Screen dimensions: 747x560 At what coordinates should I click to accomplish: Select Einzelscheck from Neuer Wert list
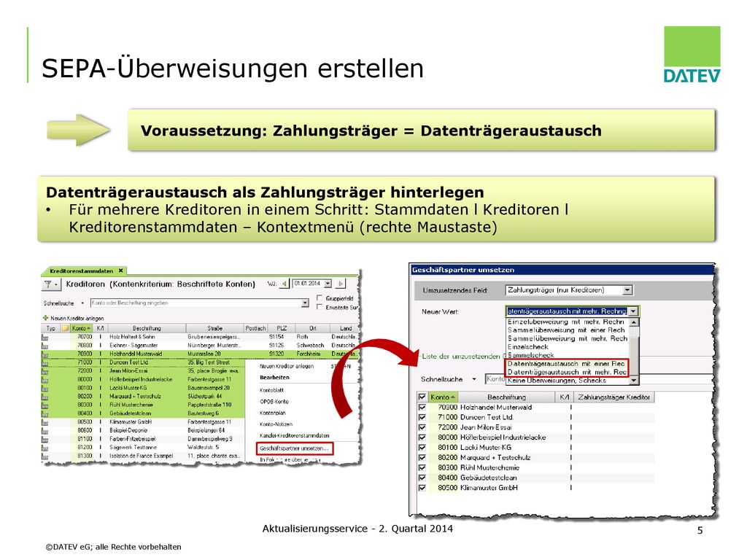coord(566,346)
